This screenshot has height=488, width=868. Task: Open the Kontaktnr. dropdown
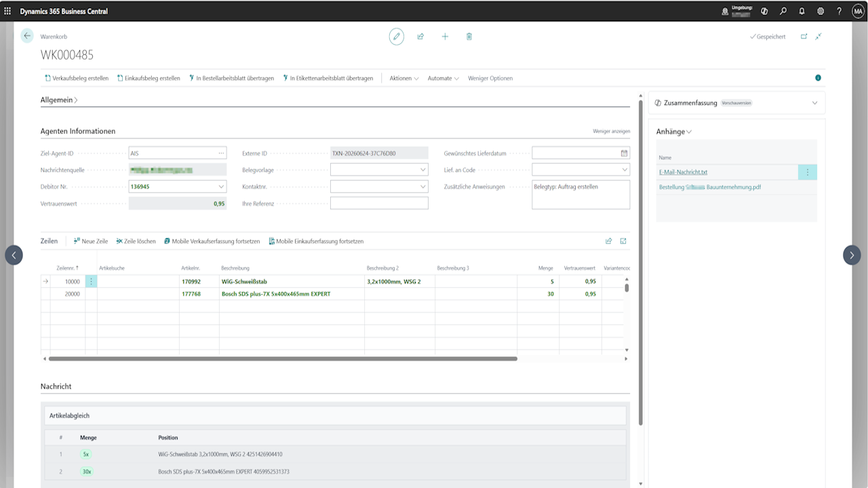[423, 186]
